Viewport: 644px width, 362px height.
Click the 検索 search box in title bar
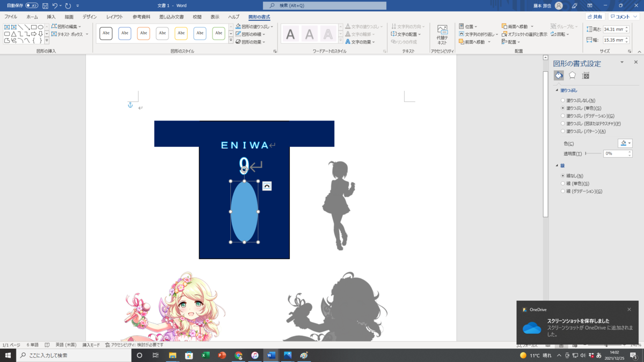tap(325, 5)
